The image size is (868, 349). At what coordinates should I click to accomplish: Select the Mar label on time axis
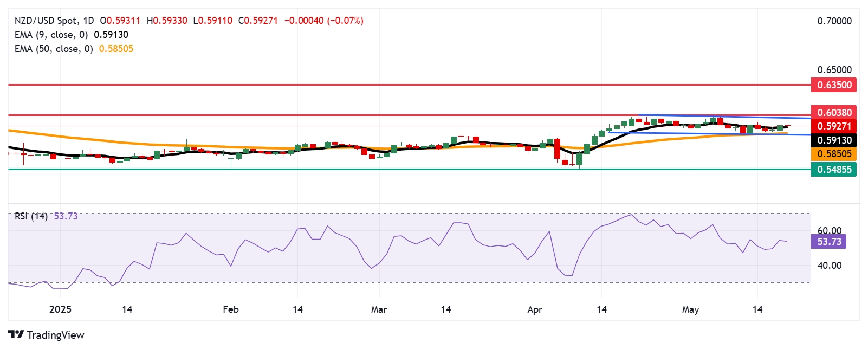point(379,309)
